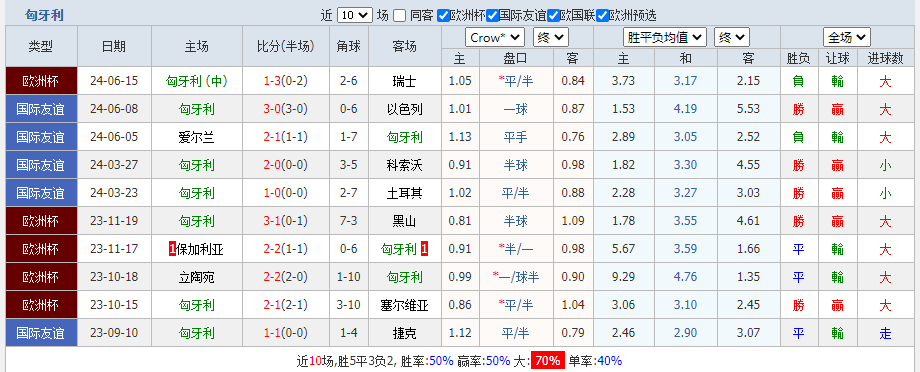Click 以色列 away team name
The width and height of the screenshot is (920, 372).
coord(404,109)
